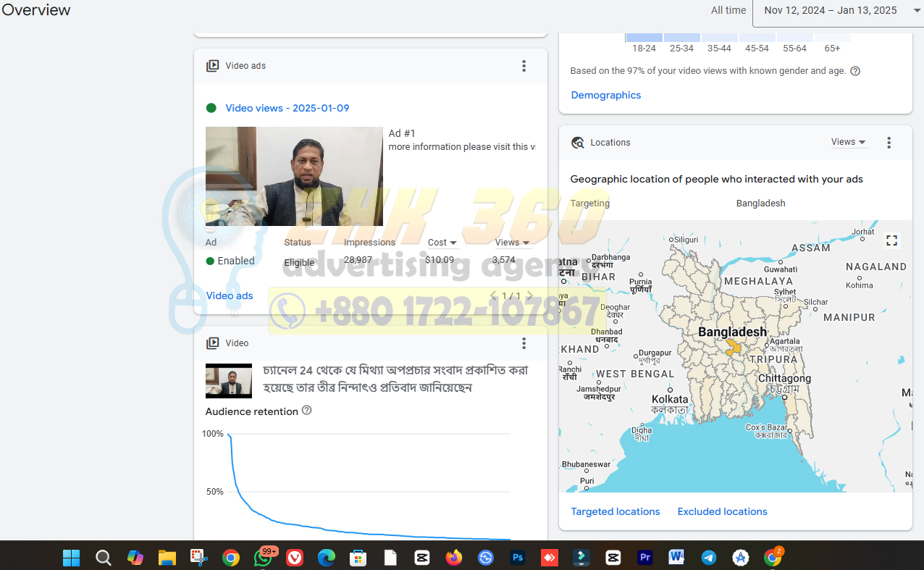Click the Audience retention label
The image size is (924, 570).
click(x=252, y=411)
